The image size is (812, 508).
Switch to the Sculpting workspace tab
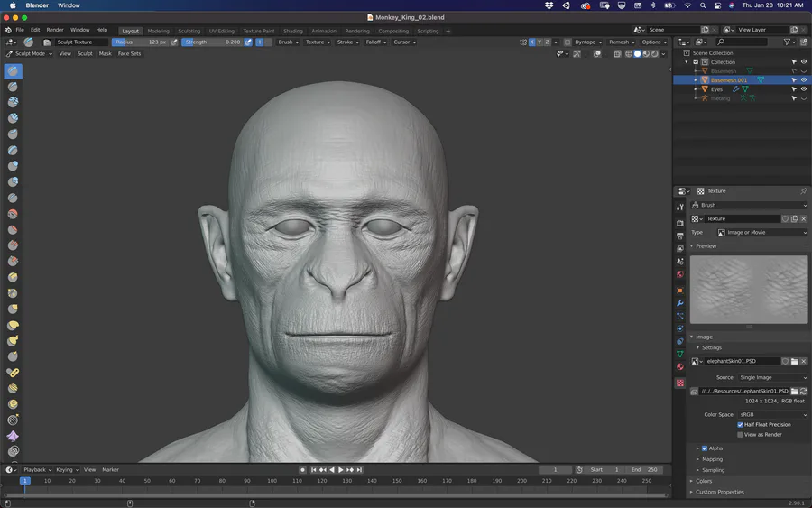[189, 31]
